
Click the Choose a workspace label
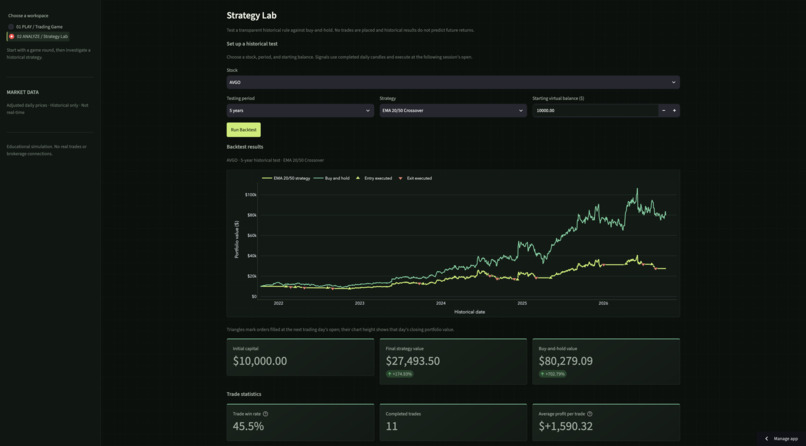pos(28,16)
